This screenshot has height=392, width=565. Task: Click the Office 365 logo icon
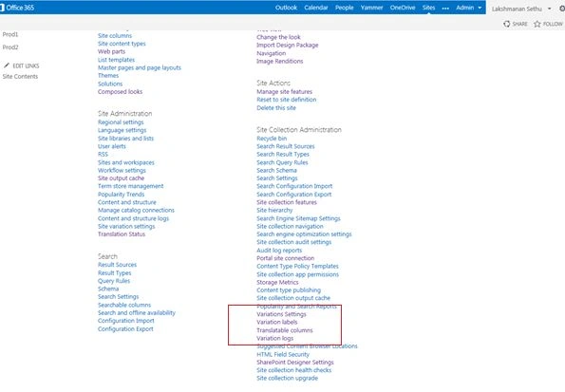(2, 8)
